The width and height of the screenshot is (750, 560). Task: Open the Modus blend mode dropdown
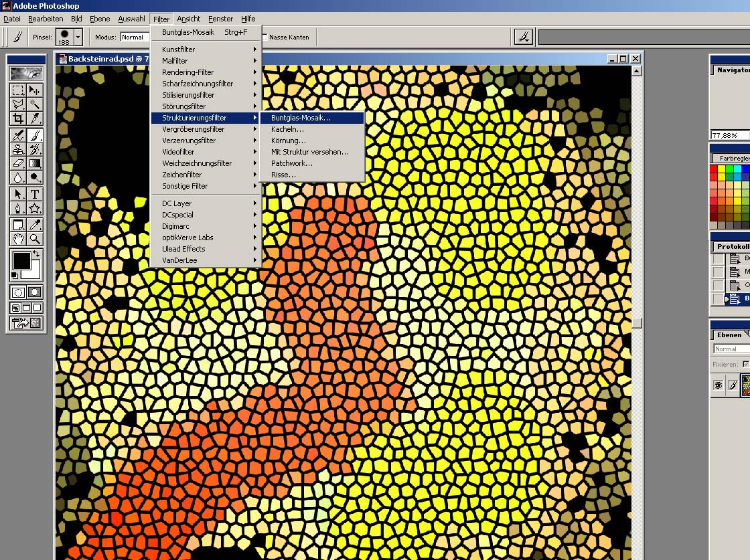click(x=134, y=37)
